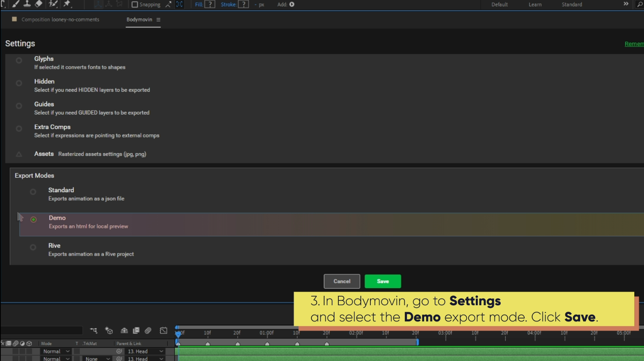Switch to Standard workspace
This screenshot has height=361, width=644.
click(x=572, y=5)
